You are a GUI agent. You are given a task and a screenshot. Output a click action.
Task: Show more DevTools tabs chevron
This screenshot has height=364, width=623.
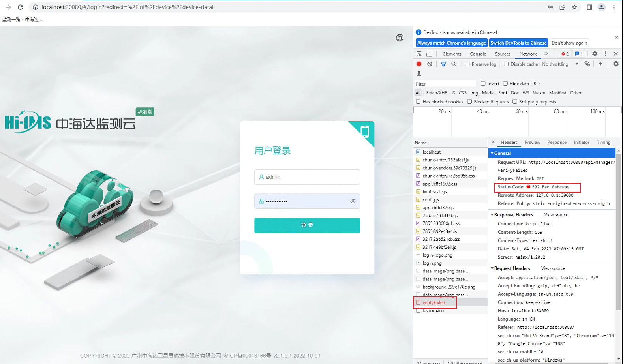[546, 54]
